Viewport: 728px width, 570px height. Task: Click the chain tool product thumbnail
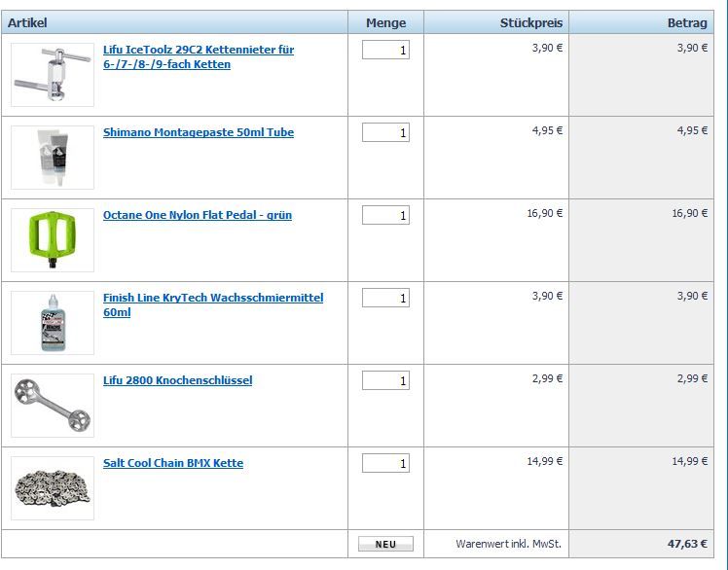tap(53, 75)
